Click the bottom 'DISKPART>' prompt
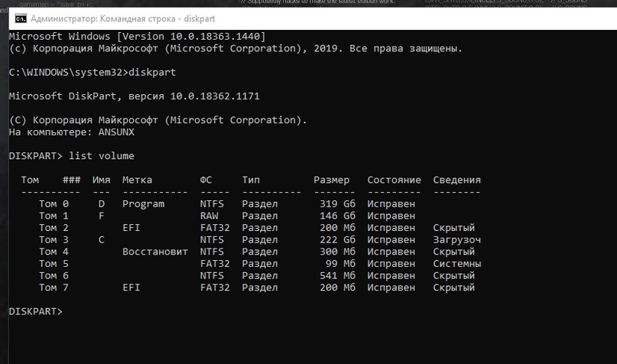The width and height of the screenshot is (617, 364). (36, 311)
